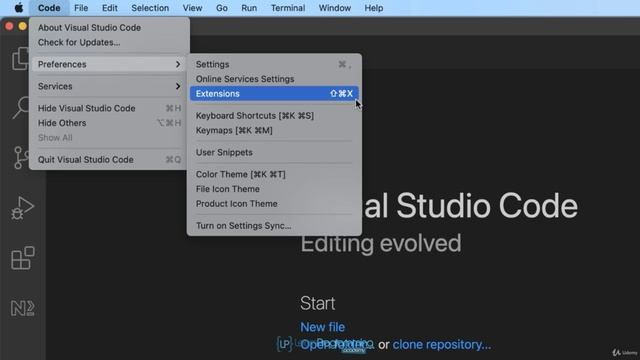Expand the Preferences submenu
The width and height of the screenshot is (640, 360).
[x=109, y=64]
